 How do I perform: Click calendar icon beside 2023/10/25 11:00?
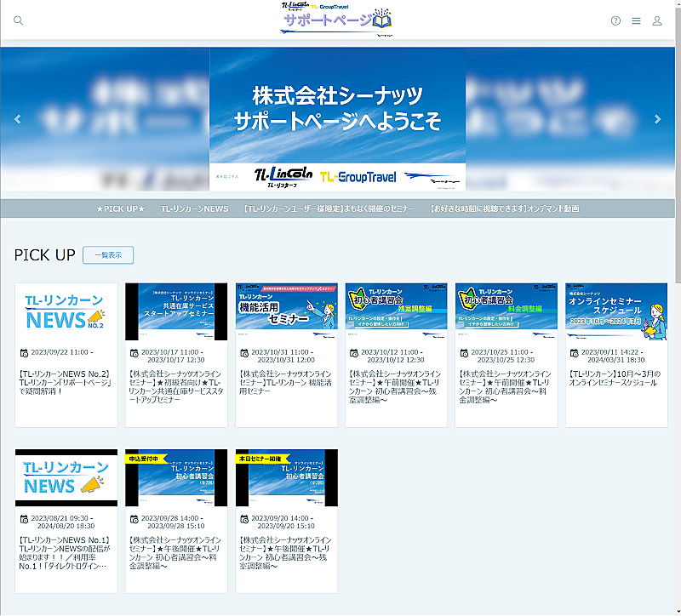464,352
